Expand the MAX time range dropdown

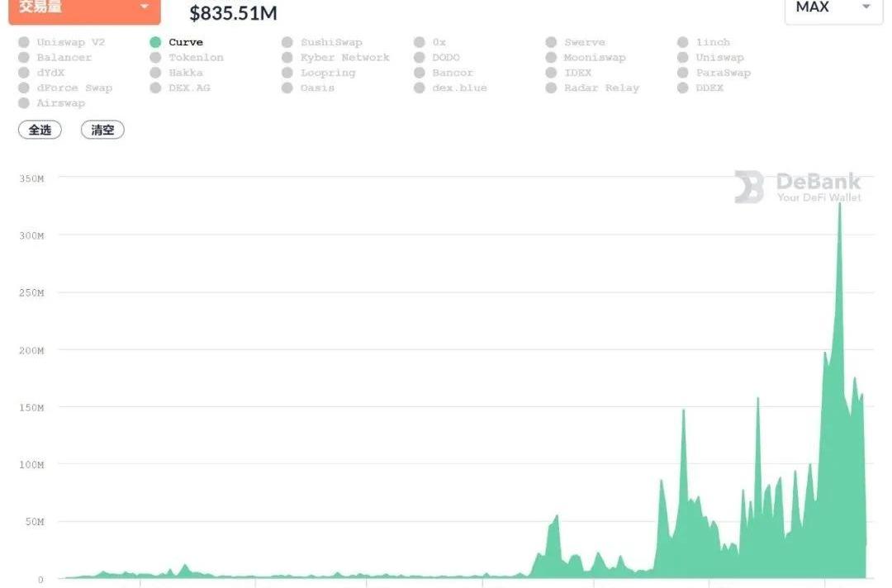(833, 8)
